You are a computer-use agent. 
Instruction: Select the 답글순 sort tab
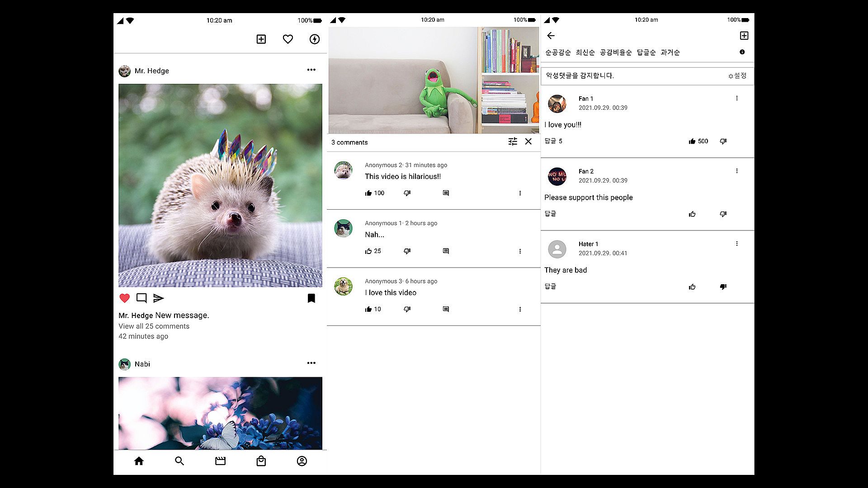click(x=646, y=53)
